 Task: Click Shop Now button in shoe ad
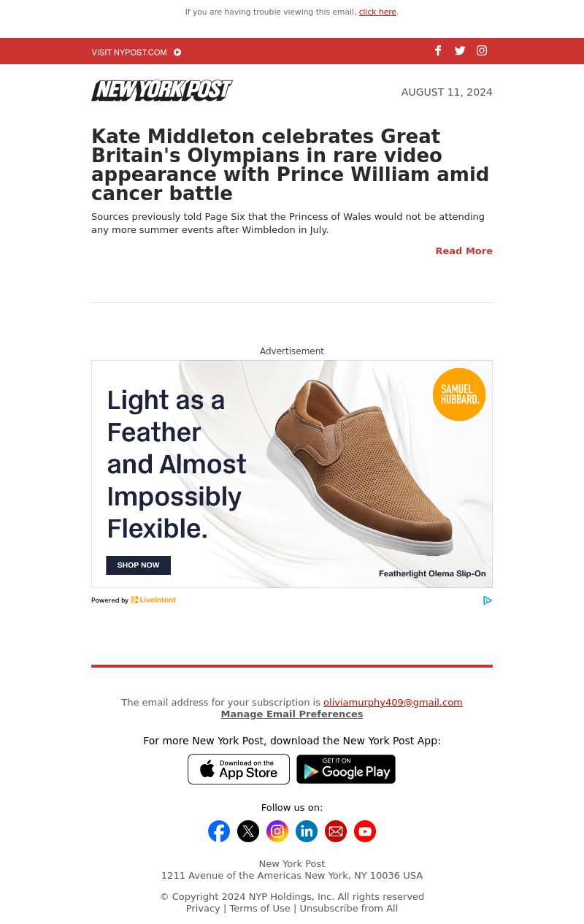138,565
